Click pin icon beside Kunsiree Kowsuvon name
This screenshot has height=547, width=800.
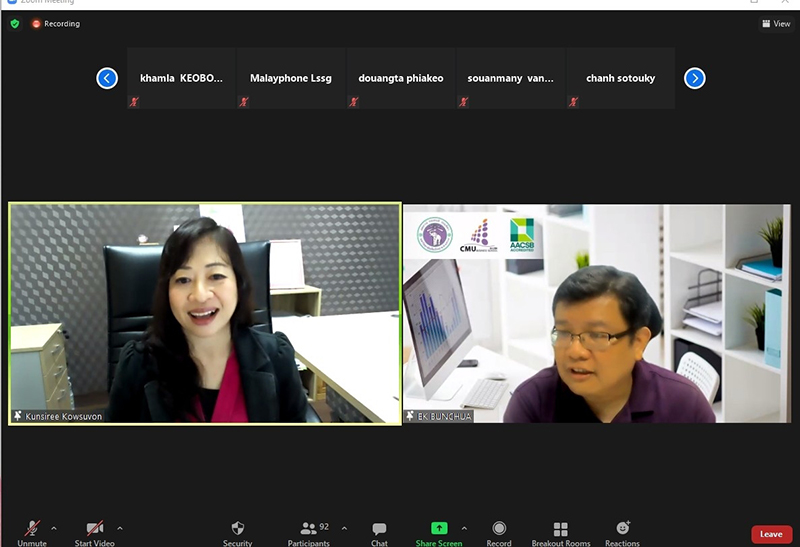click(18, 416)
